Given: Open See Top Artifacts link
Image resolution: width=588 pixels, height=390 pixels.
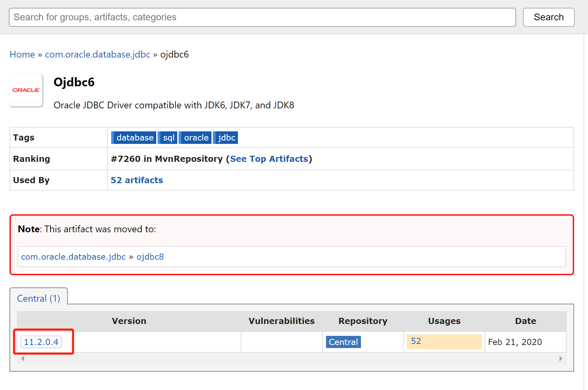Looking at the screenshot, I should (x=269, y=159).
